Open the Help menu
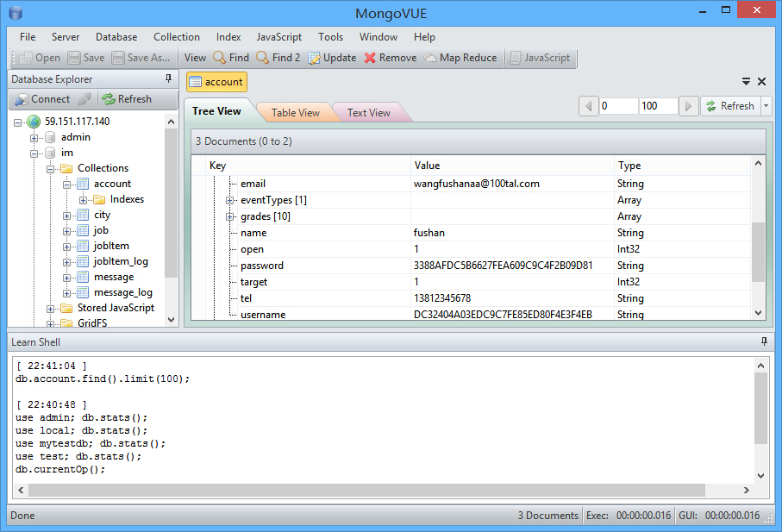The width and height of the screenshot is (782, 532). (424, 37)
